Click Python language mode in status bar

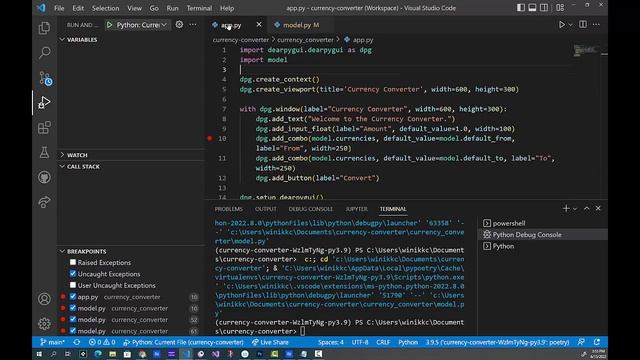[408, 342]
